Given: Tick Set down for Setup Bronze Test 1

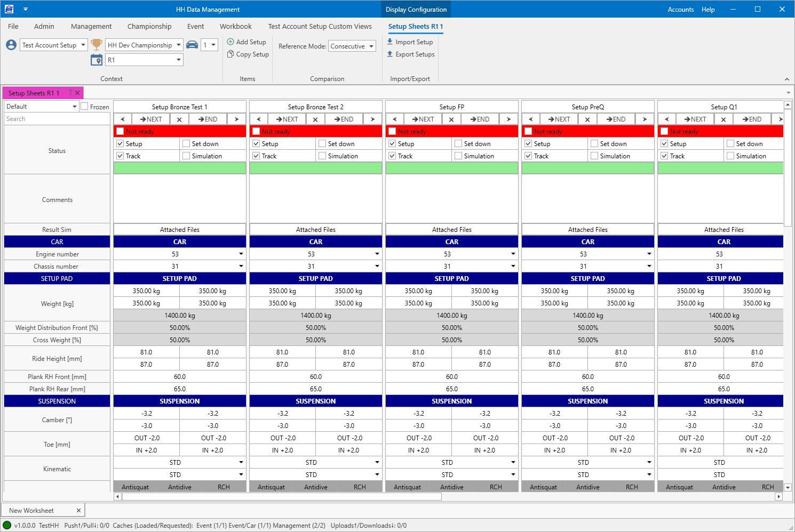Looking at the screenshot, I should click(186, 143).
